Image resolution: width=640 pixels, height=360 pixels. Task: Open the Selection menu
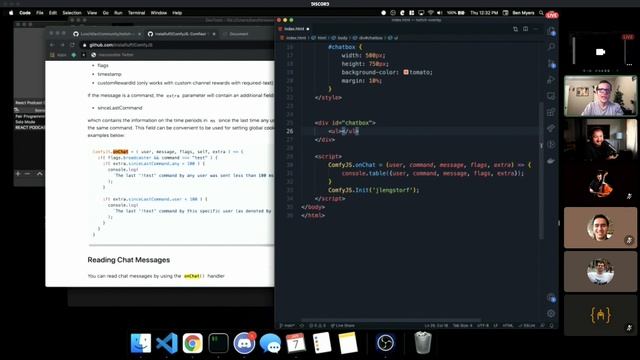(72, 13)
